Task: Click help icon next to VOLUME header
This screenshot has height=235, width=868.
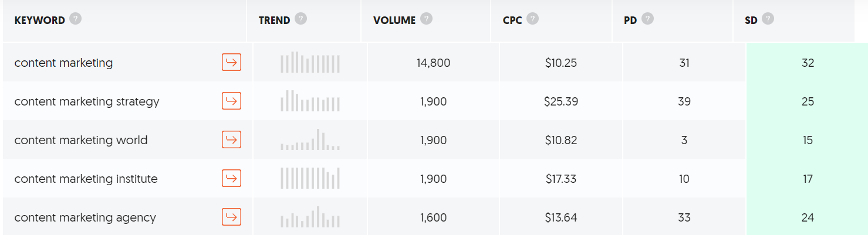Action: coord(427,19)
